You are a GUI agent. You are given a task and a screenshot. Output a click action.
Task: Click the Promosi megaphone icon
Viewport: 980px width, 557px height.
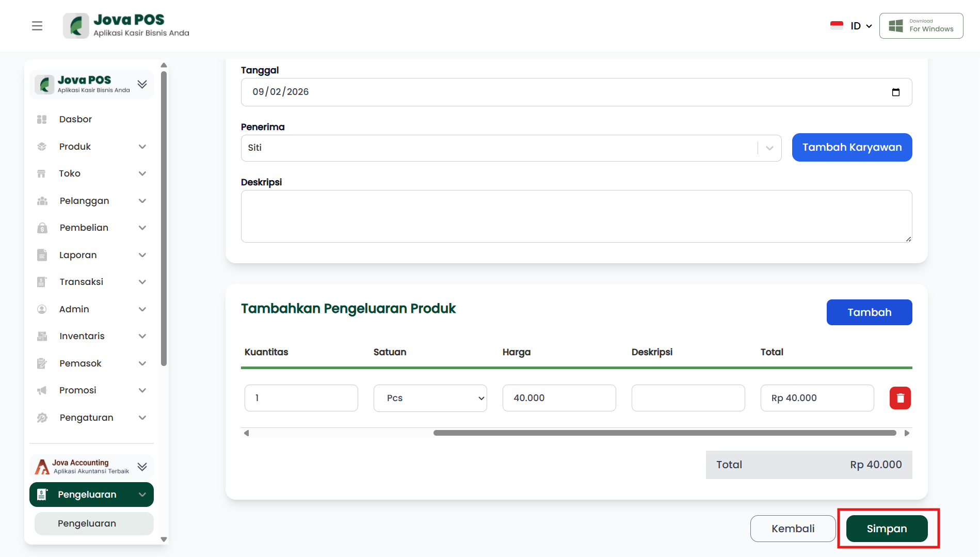(x=42, y=390)
